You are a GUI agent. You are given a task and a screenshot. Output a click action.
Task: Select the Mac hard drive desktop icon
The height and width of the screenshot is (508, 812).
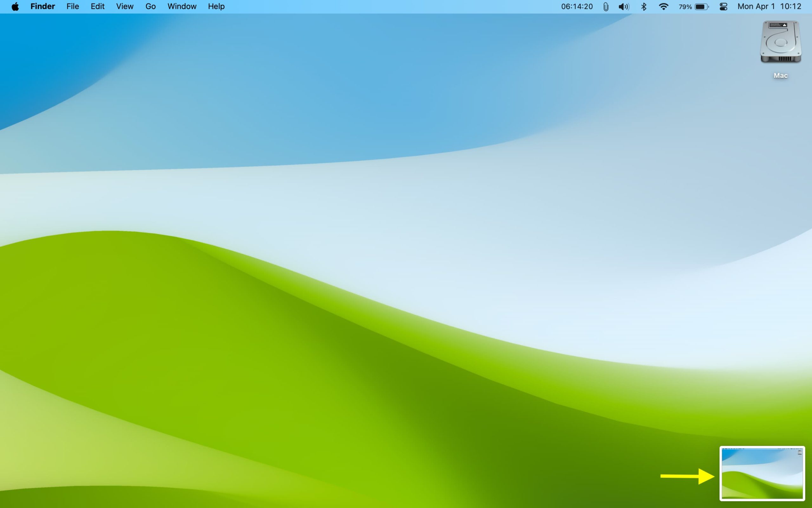point(781,42)
